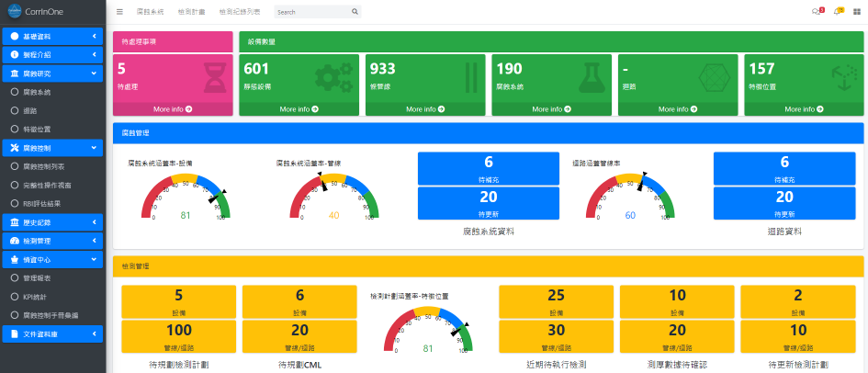Screen dimensions: 868x373
Task: Click the flask icon in the 190 腐蝕系統 card
Action: (x=592, y=77)
